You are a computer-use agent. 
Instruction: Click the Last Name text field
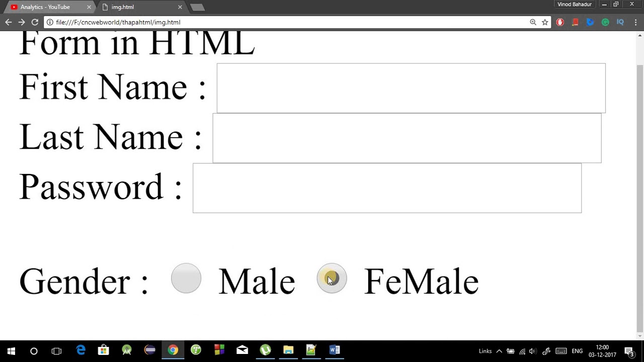tap(407, 138)
